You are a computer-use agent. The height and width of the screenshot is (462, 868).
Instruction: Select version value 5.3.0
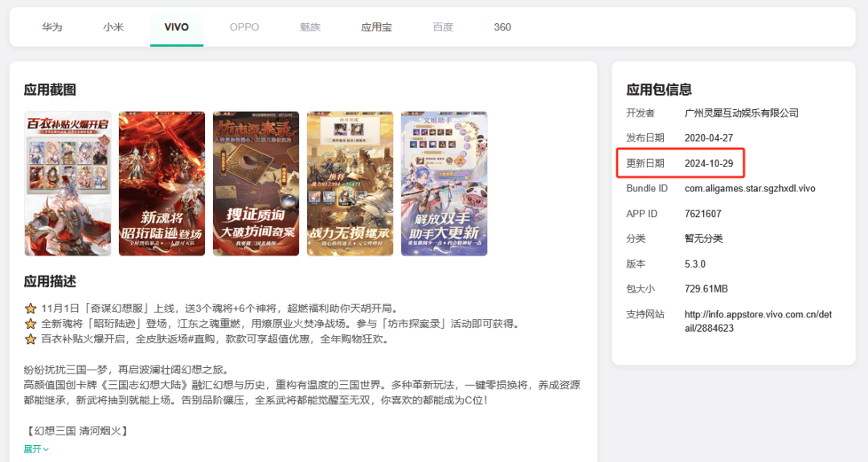[x=694, y=264]
